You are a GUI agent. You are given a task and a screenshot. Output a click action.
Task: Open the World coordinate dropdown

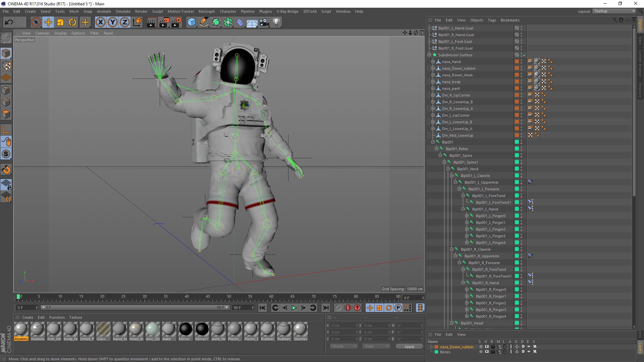344,346
